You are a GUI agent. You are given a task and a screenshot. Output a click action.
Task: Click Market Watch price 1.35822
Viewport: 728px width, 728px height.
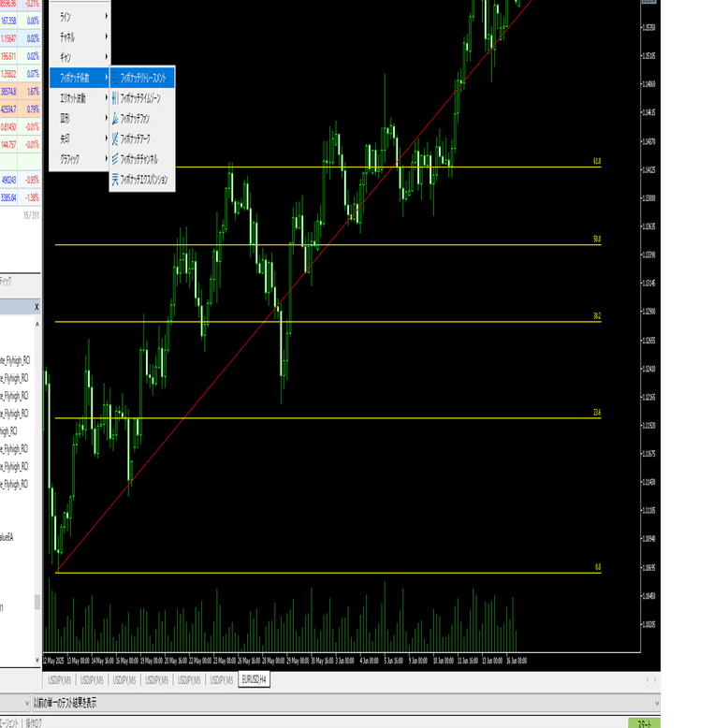pos(8,74)
